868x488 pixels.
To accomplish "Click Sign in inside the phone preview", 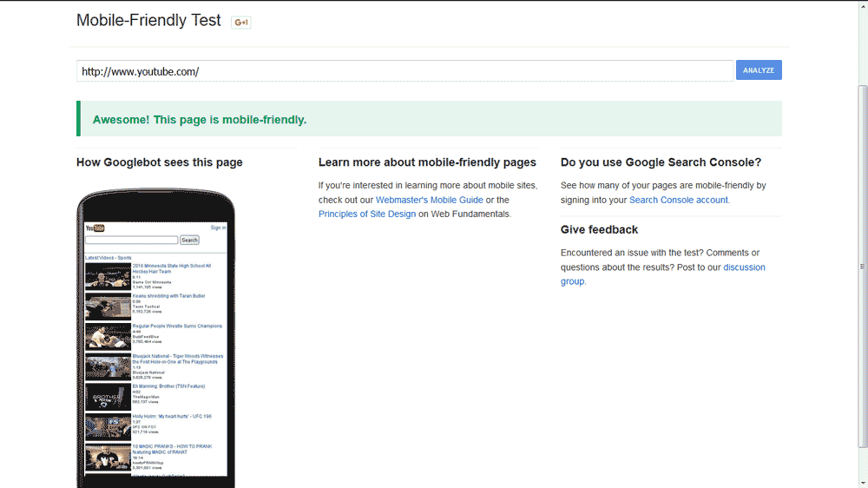I will (x=218, y=228).
